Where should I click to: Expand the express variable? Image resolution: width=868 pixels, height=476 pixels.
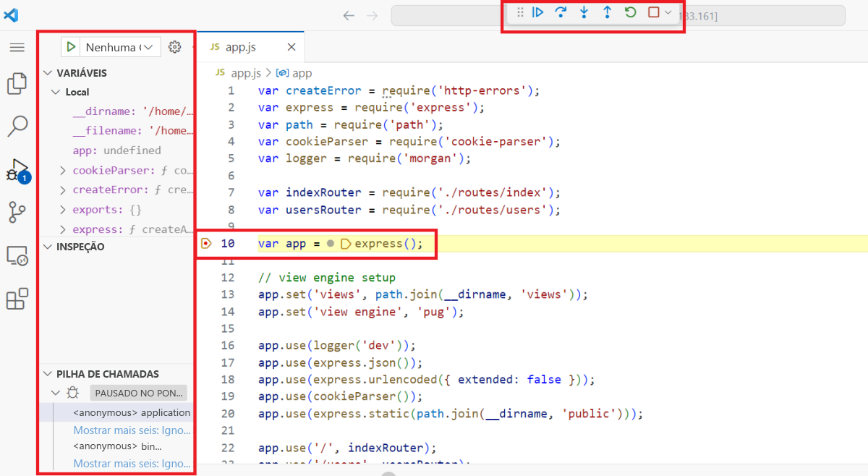click(x=64, y=229)
